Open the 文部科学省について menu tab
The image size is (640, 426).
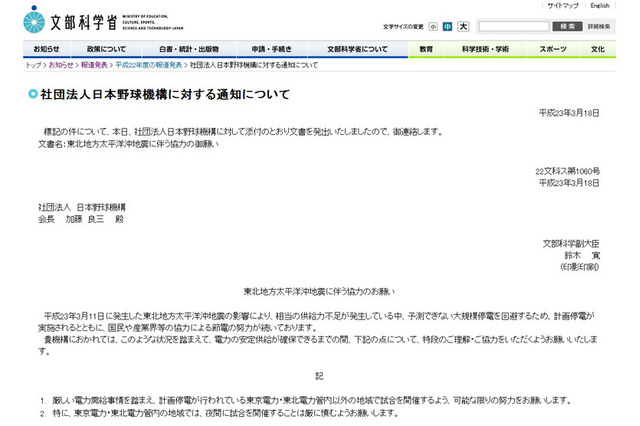click(x=357, y=49)
